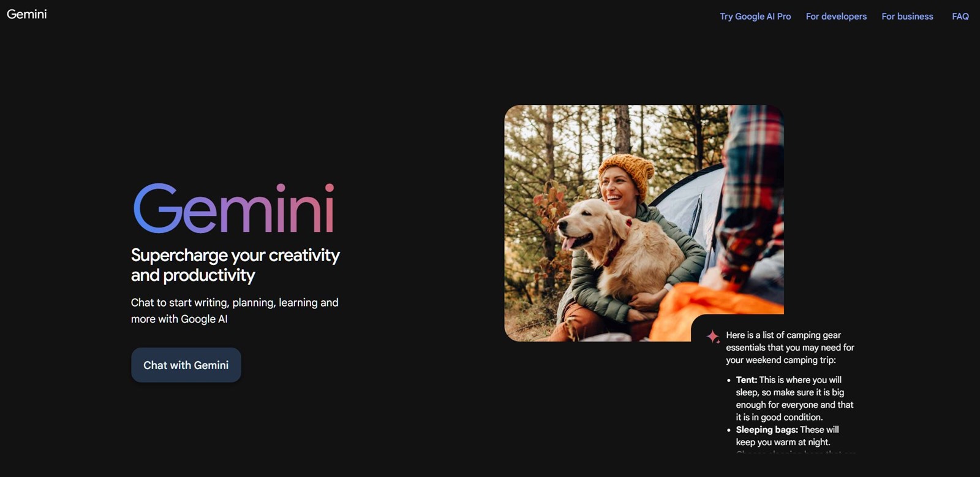Click the camping gear essentials intro text
This screenshot has width=980, height=477.
[790, 348]
